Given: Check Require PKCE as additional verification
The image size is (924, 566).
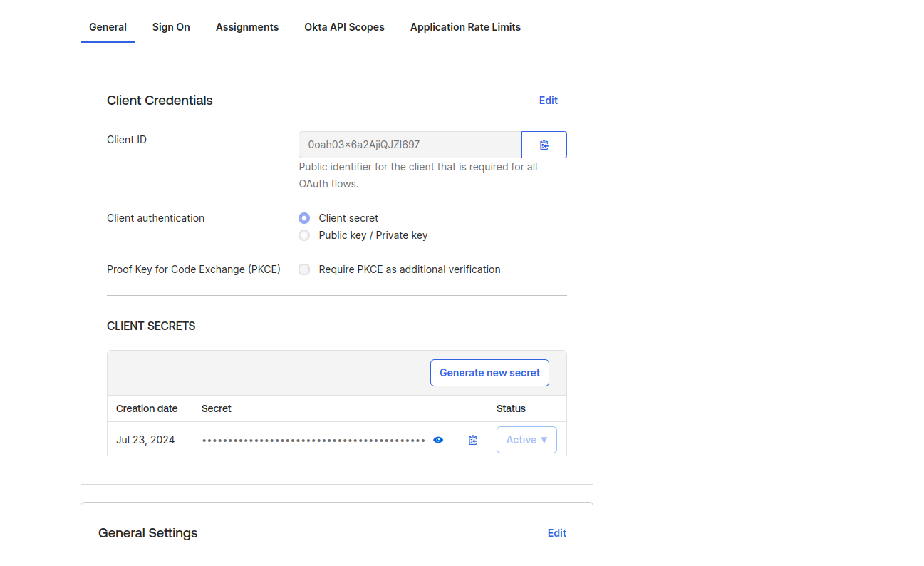Looking at the screenshot, I should click(304, 269).
